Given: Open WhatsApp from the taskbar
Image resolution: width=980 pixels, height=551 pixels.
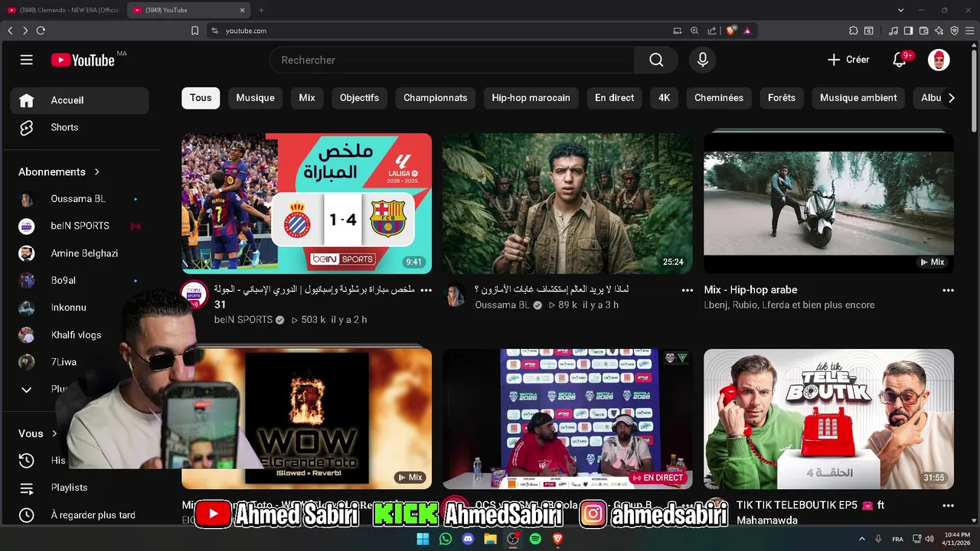Looking at the screenshot, I should click(446, 539).
